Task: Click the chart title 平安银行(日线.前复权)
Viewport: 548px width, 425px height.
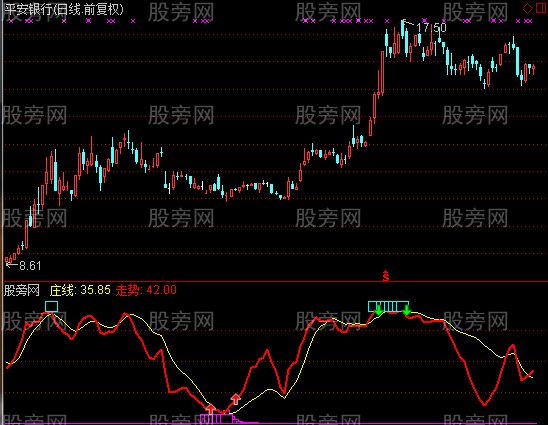Action: coord(64,9)
